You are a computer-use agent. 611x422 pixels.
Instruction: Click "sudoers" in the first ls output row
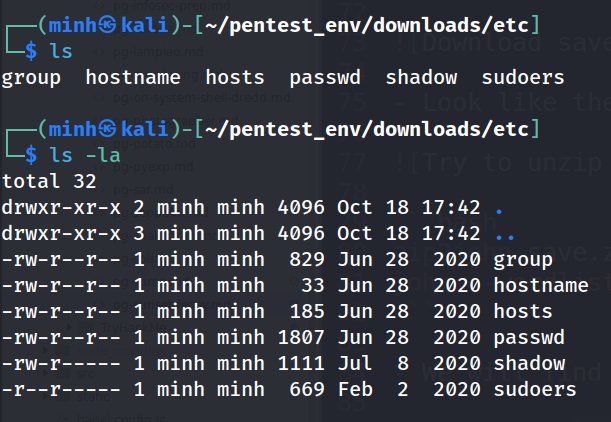(523, 76)
